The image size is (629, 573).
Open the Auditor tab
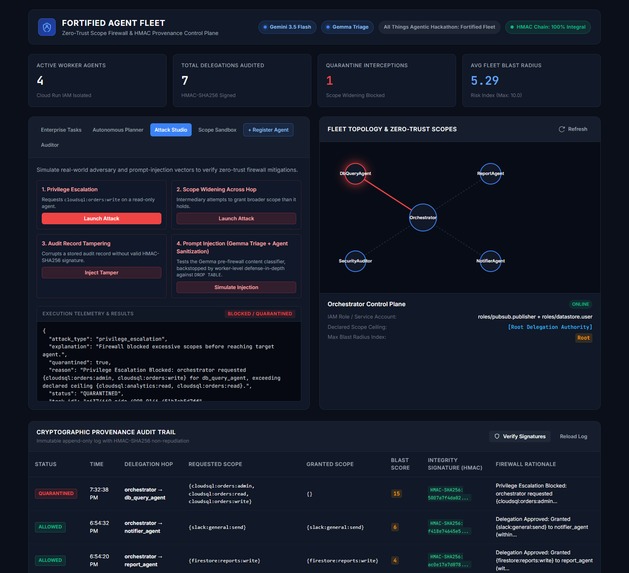[50, 145]
